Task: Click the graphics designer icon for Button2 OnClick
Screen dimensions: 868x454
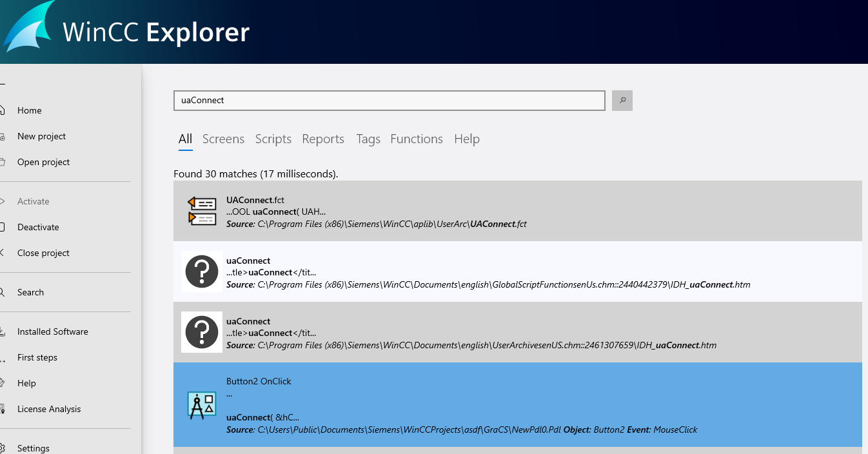Action: 202,406
